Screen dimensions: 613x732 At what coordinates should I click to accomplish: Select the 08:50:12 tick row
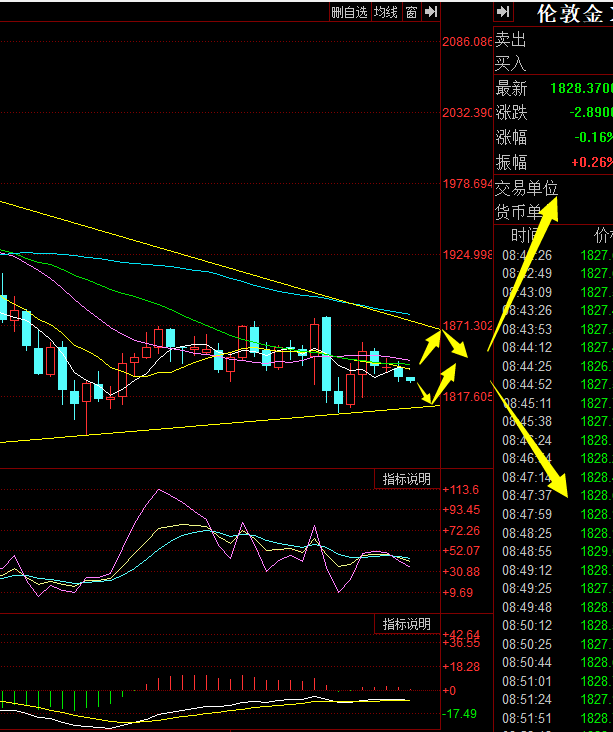pyautogui.click(x=553, y=625)
